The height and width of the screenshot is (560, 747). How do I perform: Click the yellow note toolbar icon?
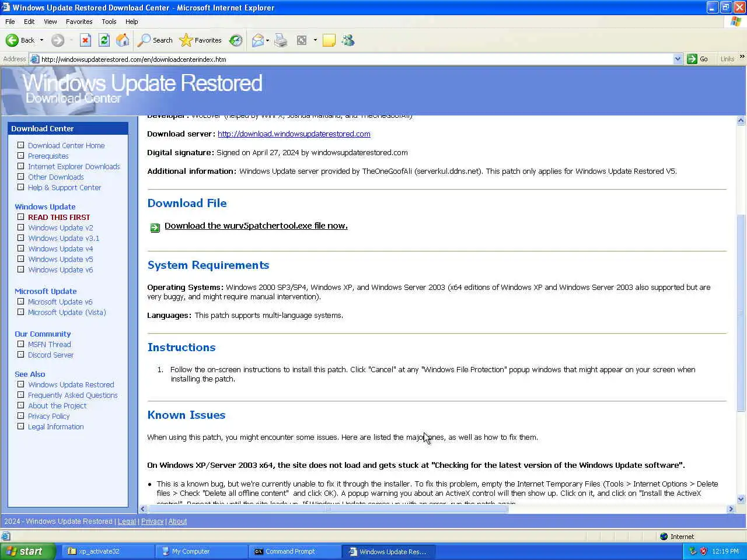coord(329,40)
